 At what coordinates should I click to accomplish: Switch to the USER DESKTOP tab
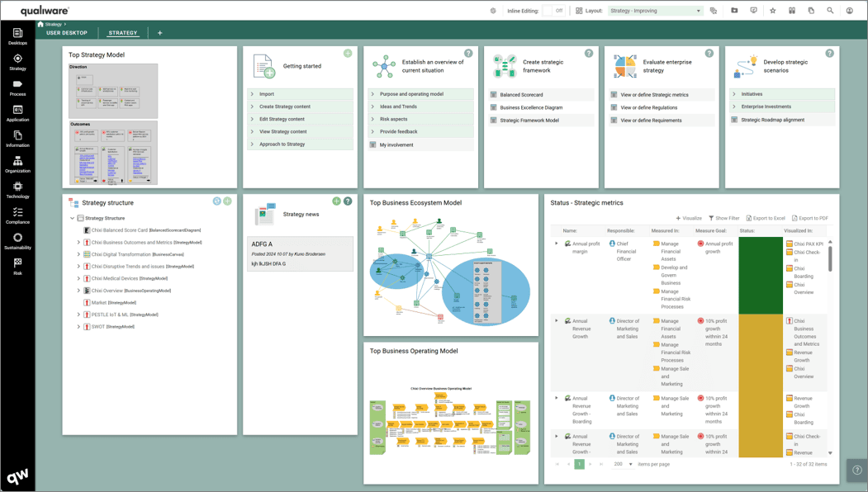(67, 33)
